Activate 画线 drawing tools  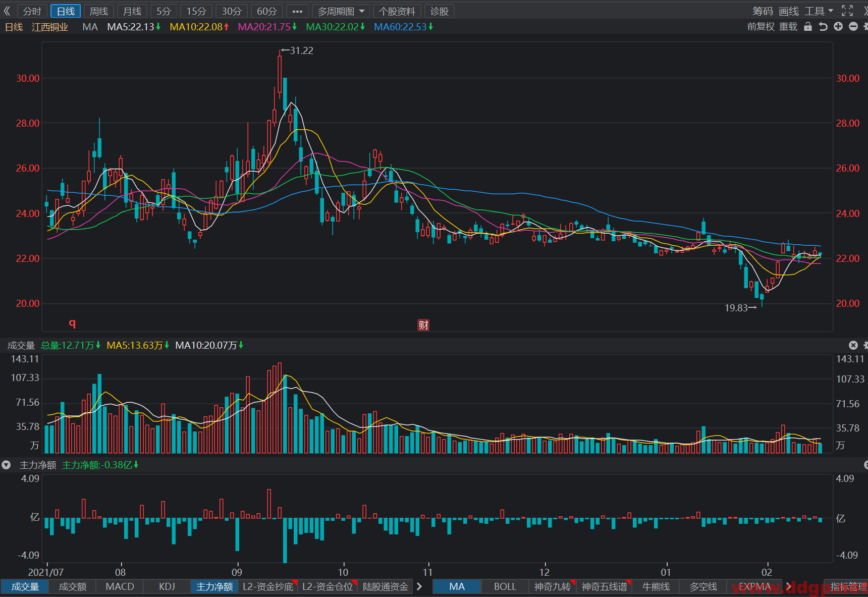coord(789,11)
